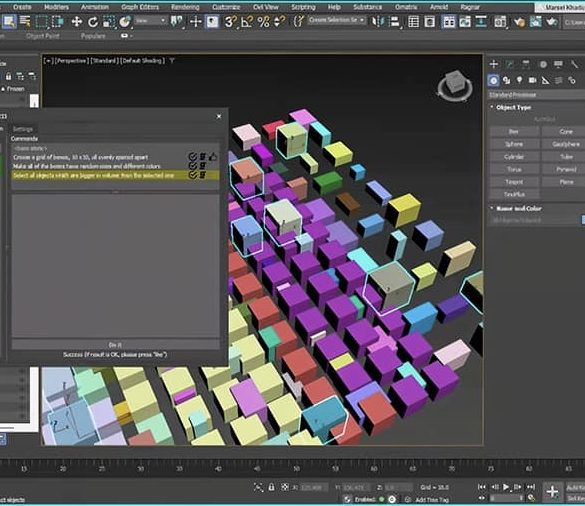Toggle the Layer Explorer

point(430,22)
